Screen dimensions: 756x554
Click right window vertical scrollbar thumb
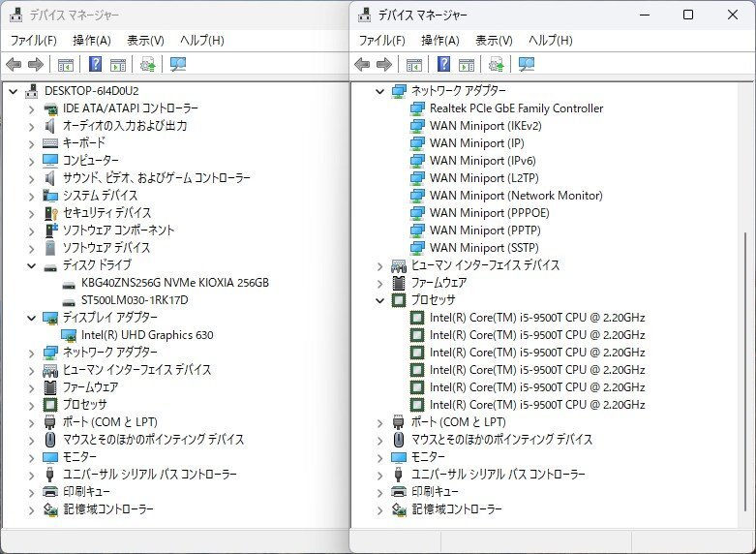pos(745,372)
